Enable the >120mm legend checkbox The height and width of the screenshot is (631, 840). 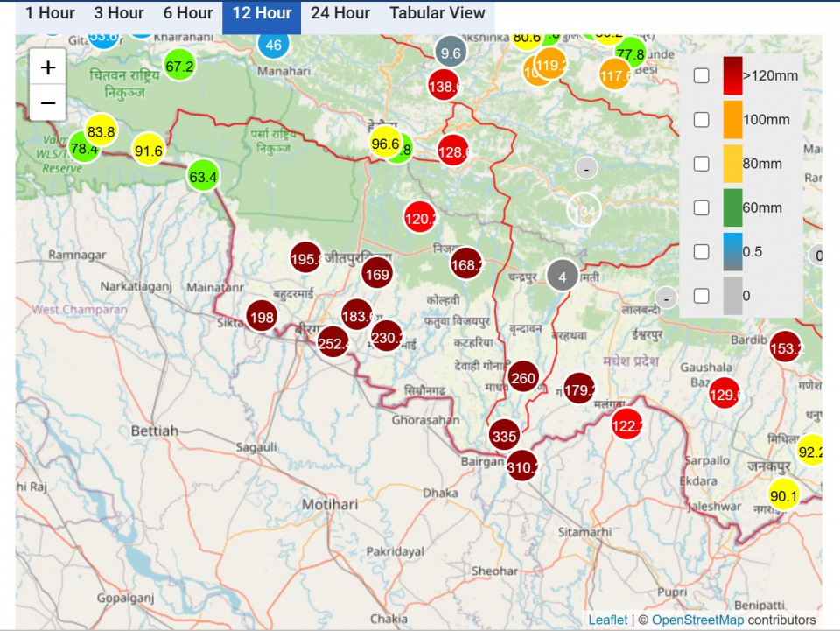click(x=701, y=75)
